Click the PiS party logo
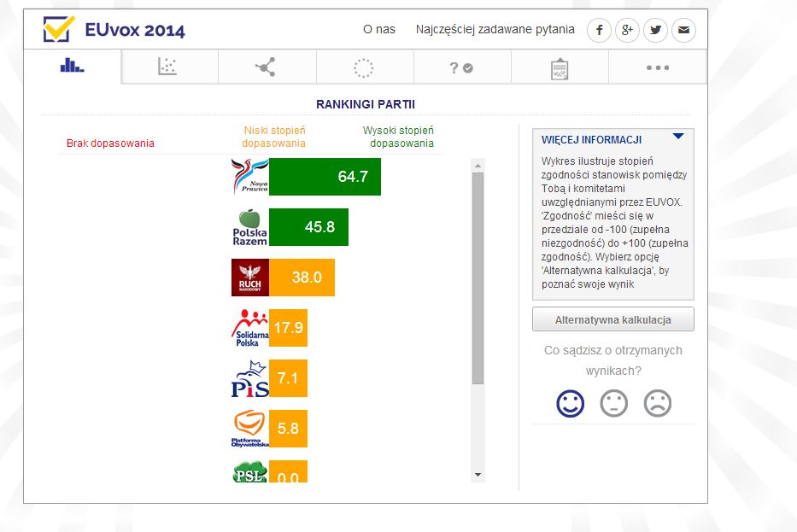Image resolution: width=797 pixels, height=532 pixels. tap(250, 378)
